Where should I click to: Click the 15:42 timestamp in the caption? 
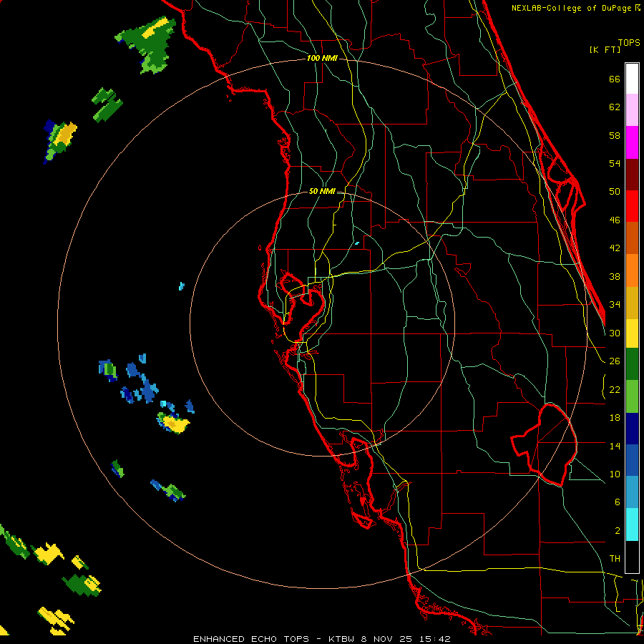click(x=435, y=639)
